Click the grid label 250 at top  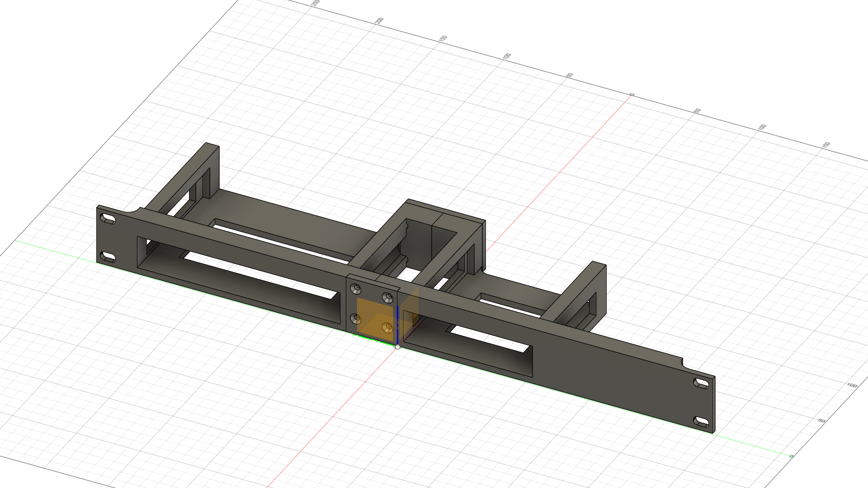point(316,3)
